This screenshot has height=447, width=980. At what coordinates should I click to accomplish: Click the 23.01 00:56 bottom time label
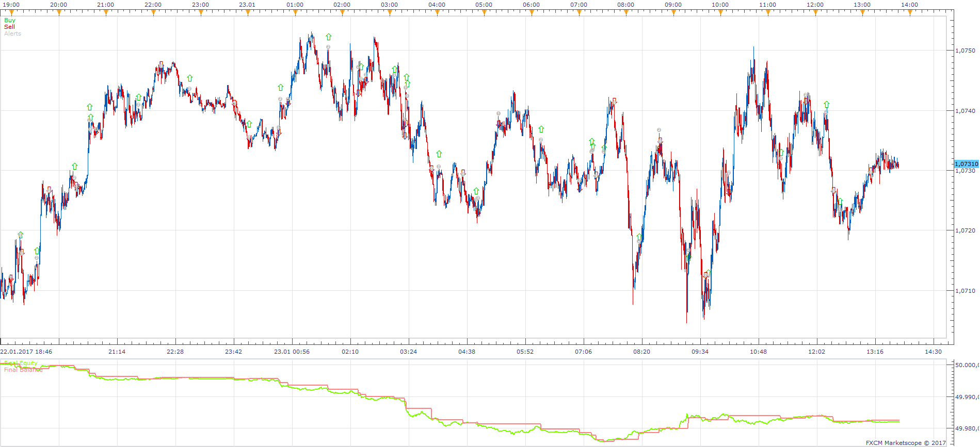pos(292,352)
